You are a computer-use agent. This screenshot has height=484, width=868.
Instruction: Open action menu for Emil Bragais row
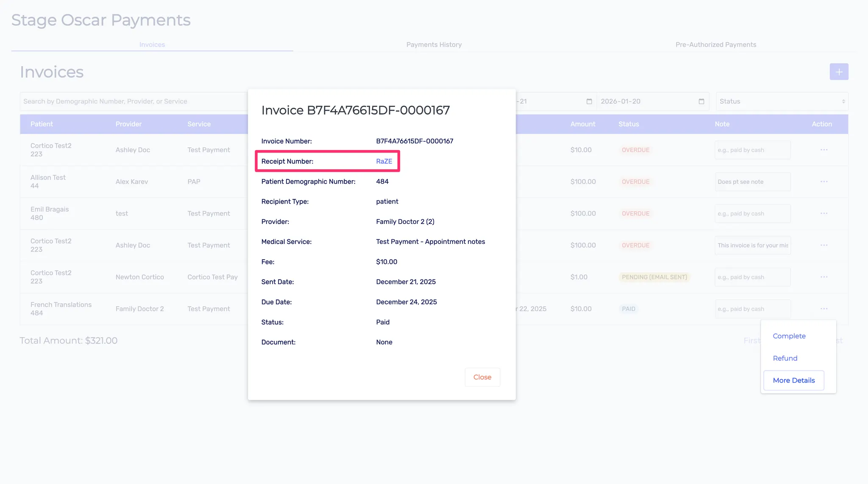click(823, 213)
